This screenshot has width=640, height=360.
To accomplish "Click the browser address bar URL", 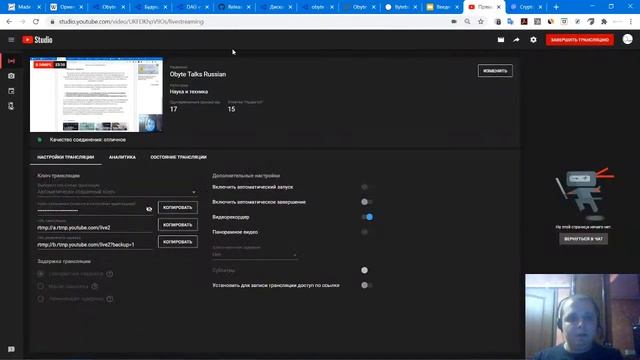I will (x=131, y=22).
